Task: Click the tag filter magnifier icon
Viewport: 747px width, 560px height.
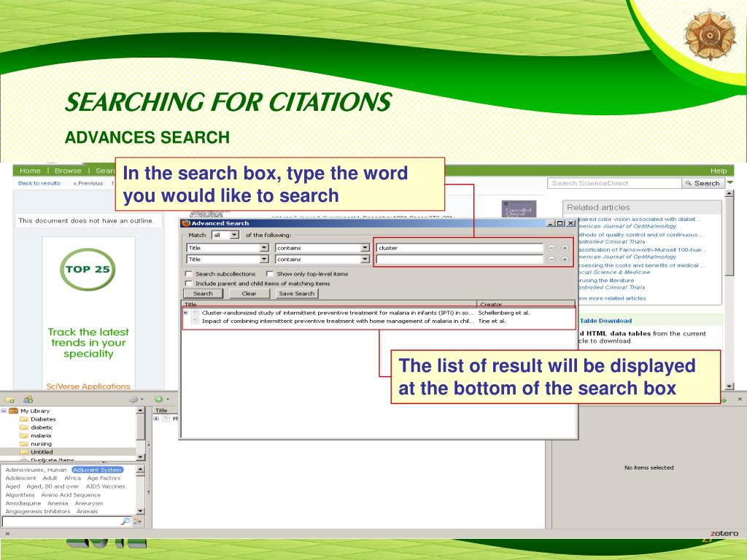Action: coord(125,521)
